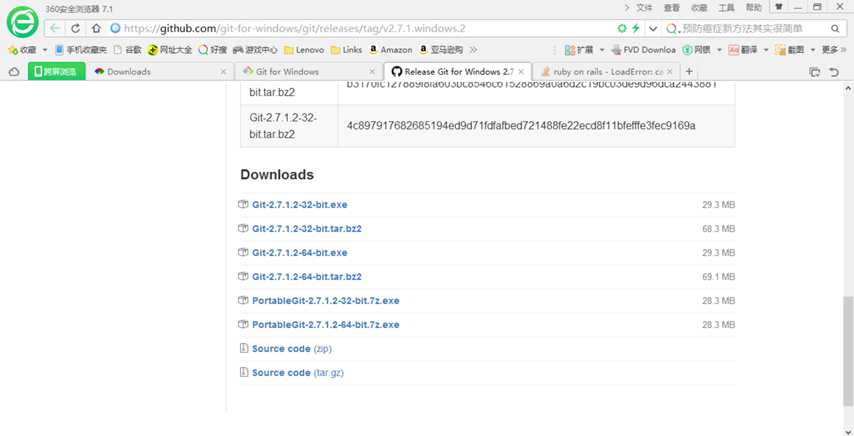Expand the 更多 extensions overflow
The height and width of the screenshot is (436, 854).
coord(833,50)
